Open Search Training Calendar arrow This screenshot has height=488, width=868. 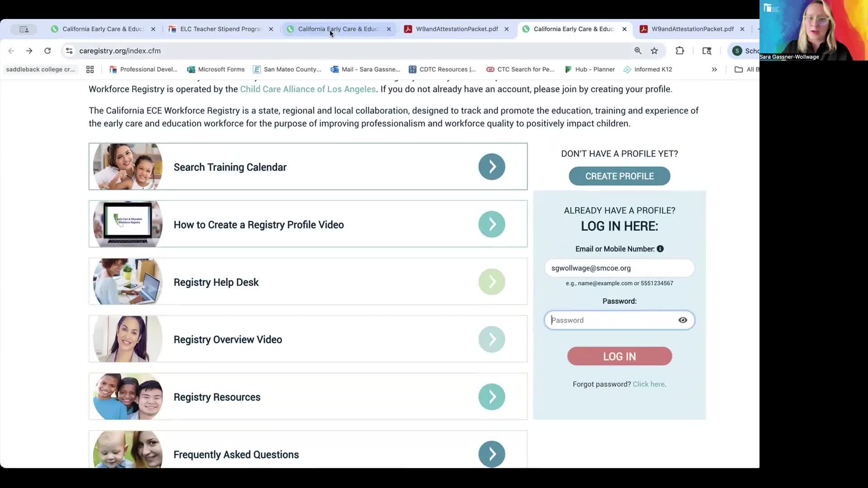coord(491,167)
